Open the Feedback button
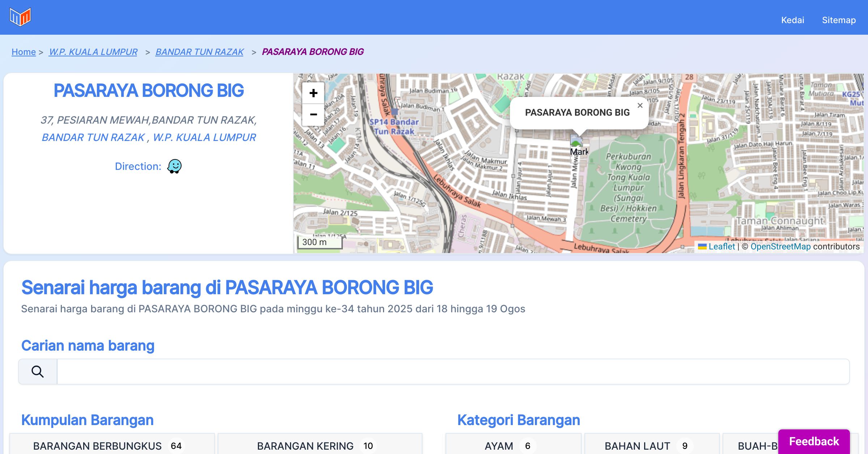The image size is (868, 454). [x=814, y=441]
